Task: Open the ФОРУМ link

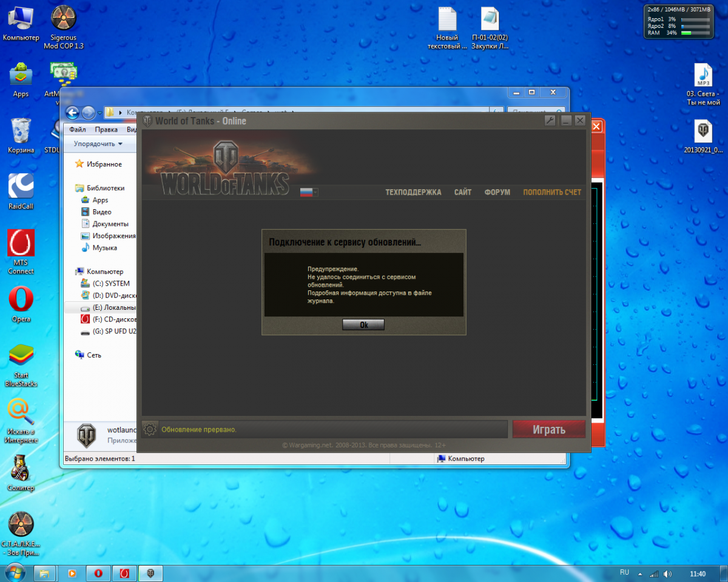Action: point(497,192)
